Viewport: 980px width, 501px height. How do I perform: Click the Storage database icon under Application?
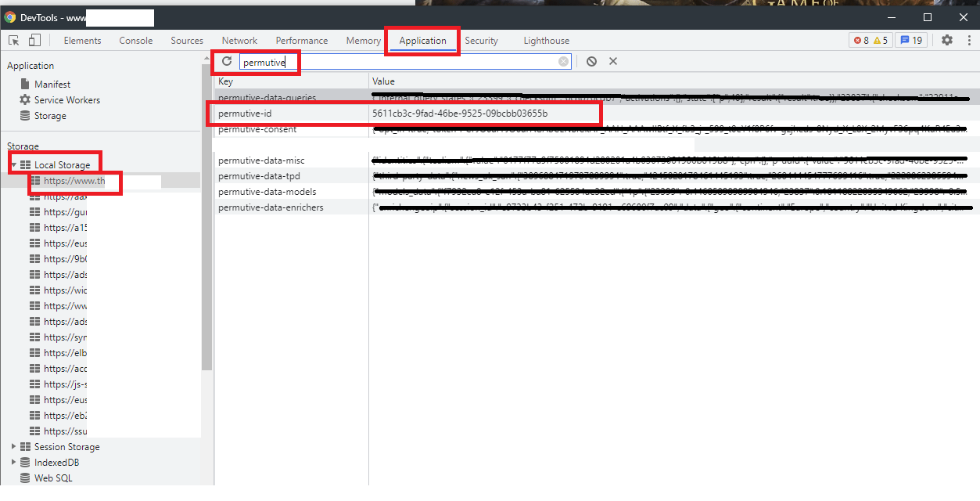click(x=25, y=116)
